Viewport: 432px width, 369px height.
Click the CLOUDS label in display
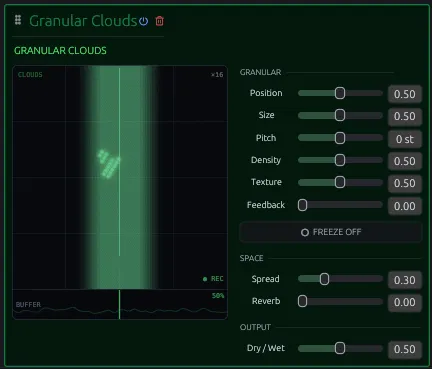click(x=30, y=75)
